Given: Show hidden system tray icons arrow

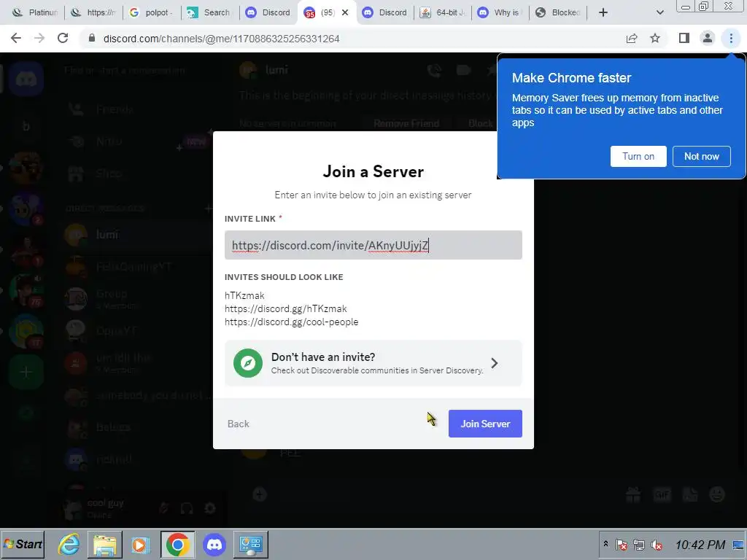Looking at the screenshot, I should pyautogui.click(x=606, y=544).
